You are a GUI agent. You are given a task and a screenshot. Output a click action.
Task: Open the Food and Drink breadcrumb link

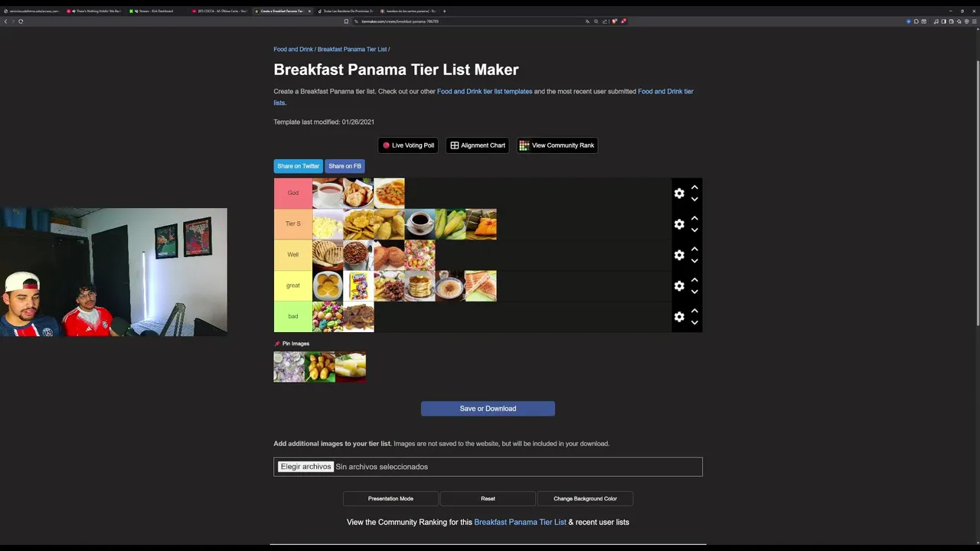293,49
